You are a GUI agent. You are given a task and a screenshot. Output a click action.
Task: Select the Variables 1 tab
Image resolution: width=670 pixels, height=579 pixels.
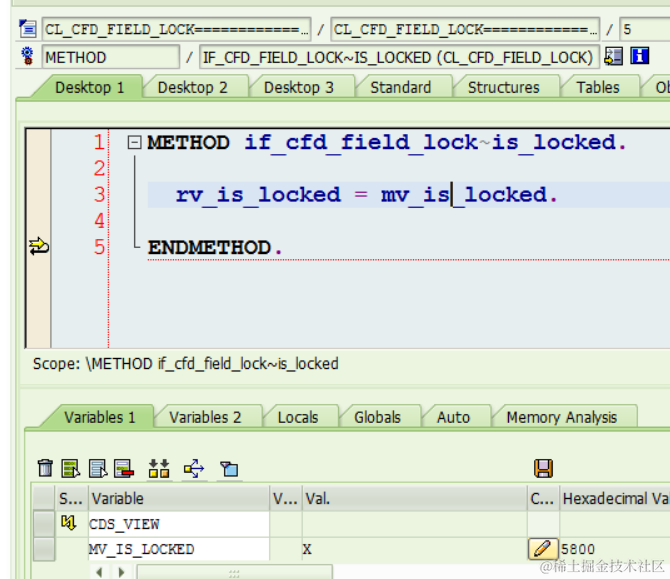tap(99, 417)
